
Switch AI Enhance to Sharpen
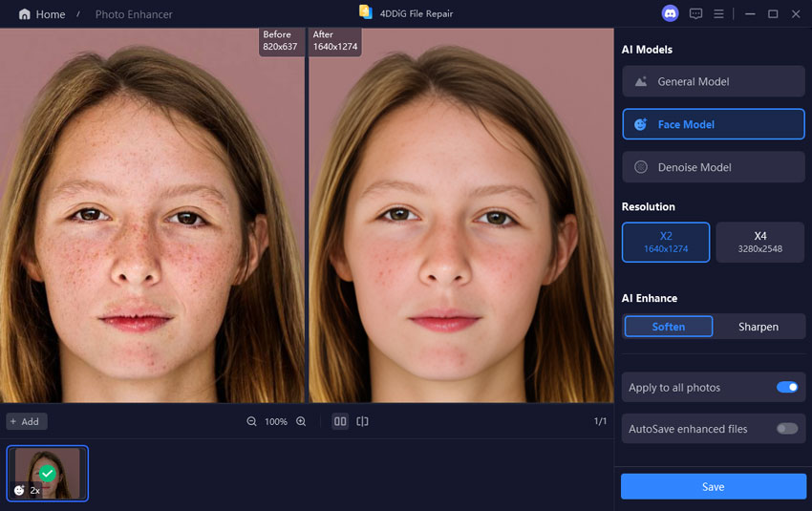point(758,327)
